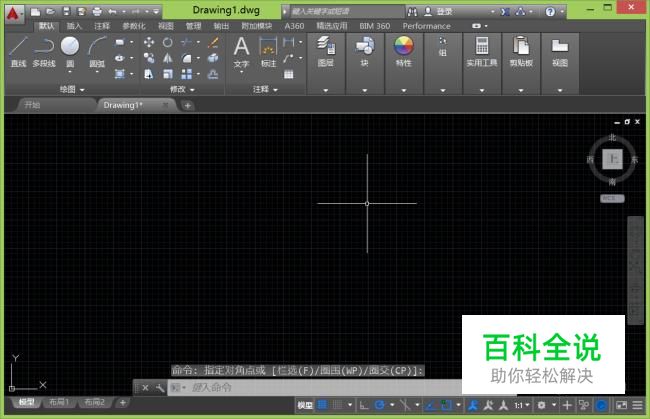Click the 登录 (Sign In) button
This screenshot has width=650, height=419.
(x=439, y=12)
